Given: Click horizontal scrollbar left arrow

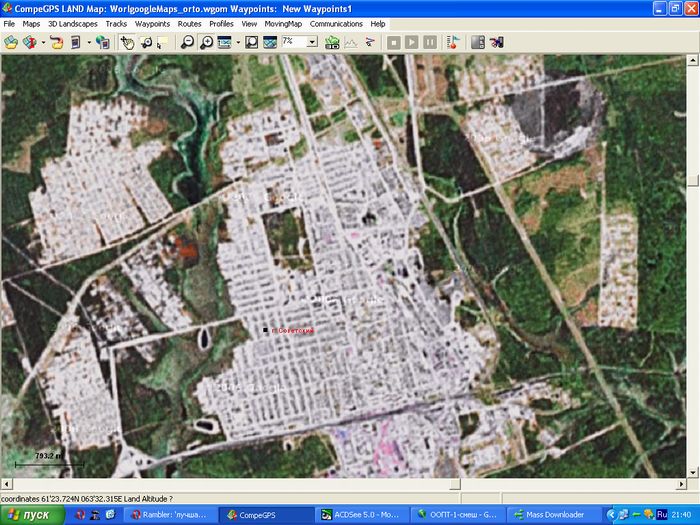Looking at the screenshot, I should click(x=6, y=484).
